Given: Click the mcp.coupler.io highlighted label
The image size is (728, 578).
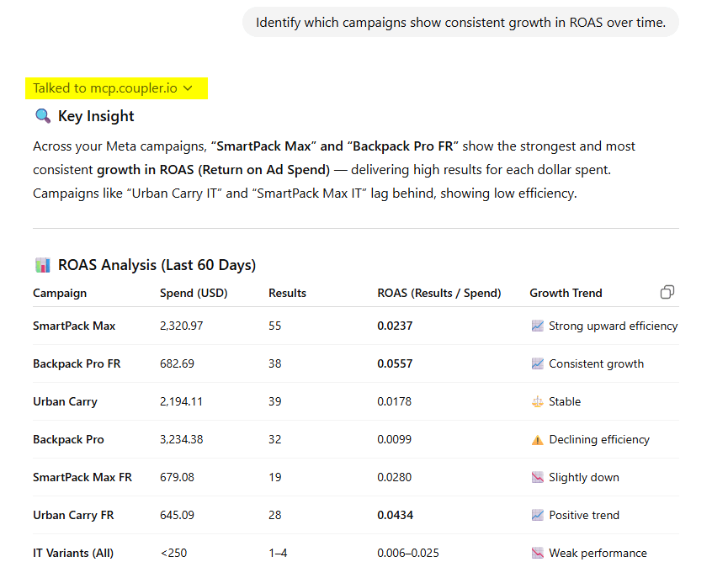Looking at the screenshot, I should (116, 87).
